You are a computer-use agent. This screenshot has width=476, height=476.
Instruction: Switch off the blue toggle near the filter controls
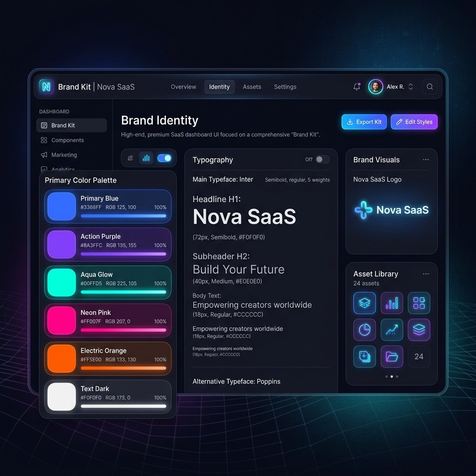(164, 158)
